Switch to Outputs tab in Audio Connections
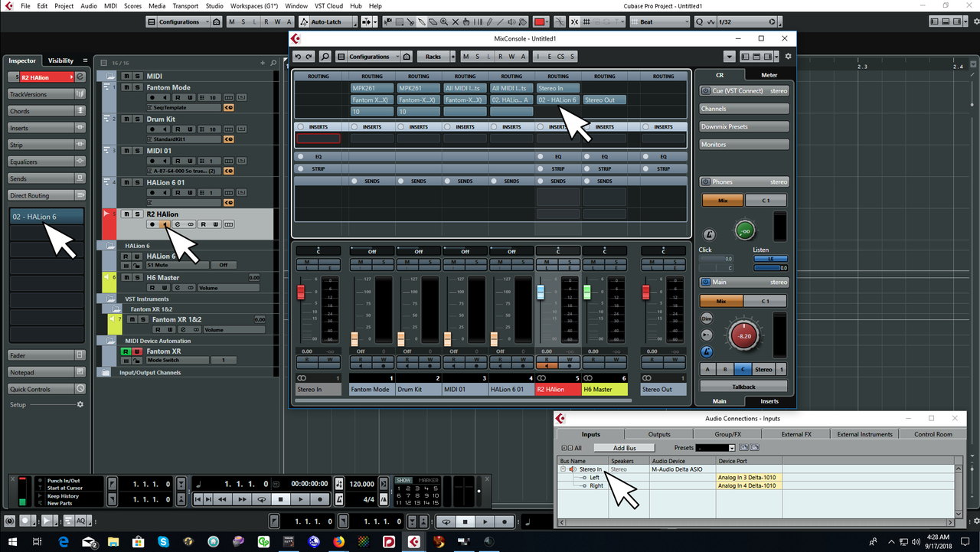 [x=659, y=434]
